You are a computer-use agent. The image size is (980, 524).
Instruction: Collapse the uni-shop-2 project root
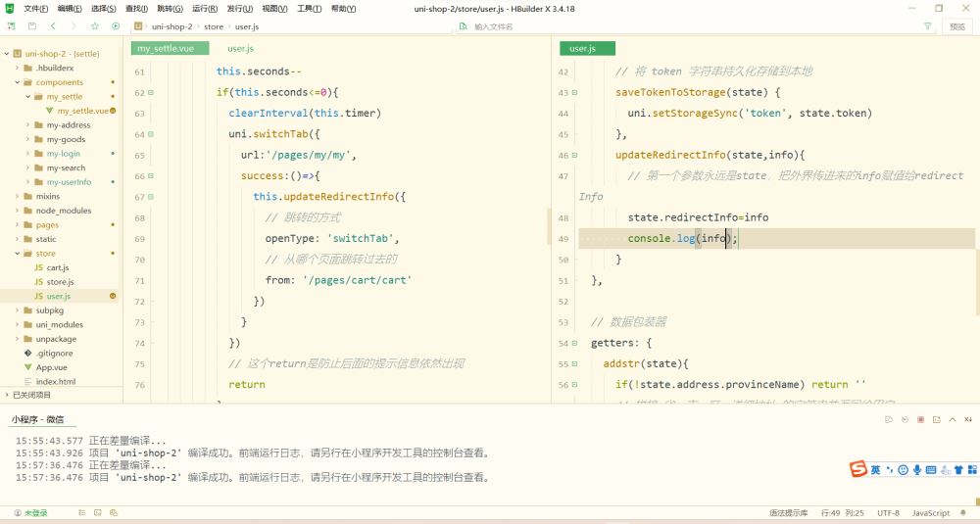pyautogui.click(x=6, y=54)
